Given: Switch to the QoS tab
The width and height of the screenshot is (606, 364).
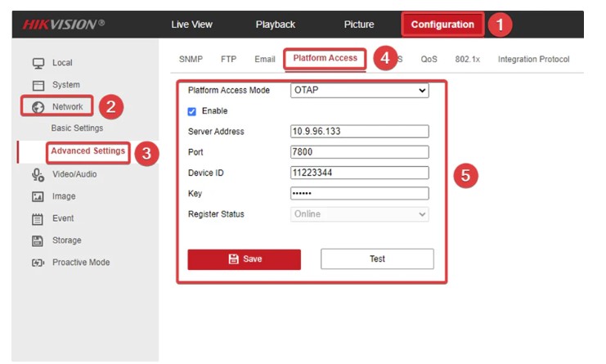Looking at the screenshot, I should 429,59.
